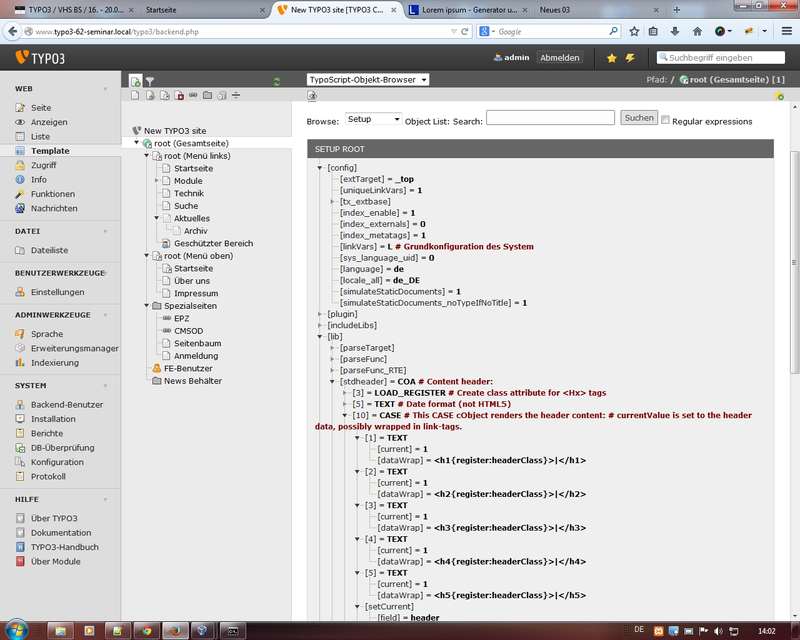Click the Object List search field
Image resolution: width=800 pixels, height=640 pixels.
coord(550,119)
